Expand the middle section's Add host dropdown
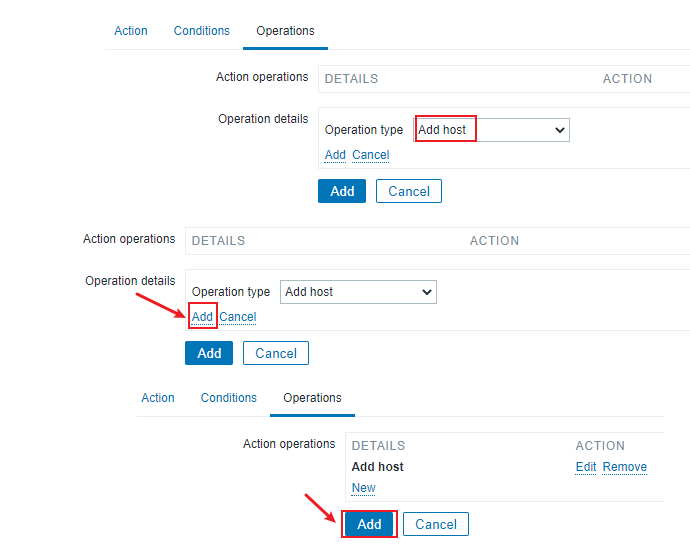The width and height of the screenshot is (690, 547). click(358, 292)
